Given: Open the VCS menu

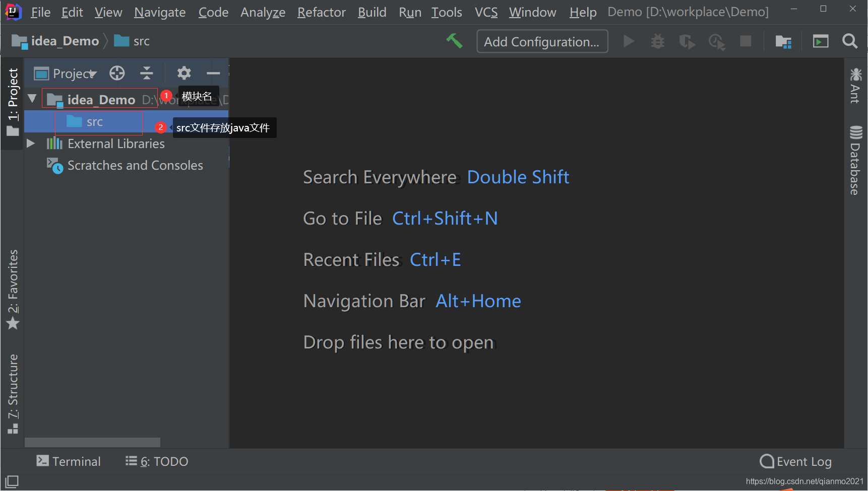Looking at the screenshot, I should tap(485, 12).
